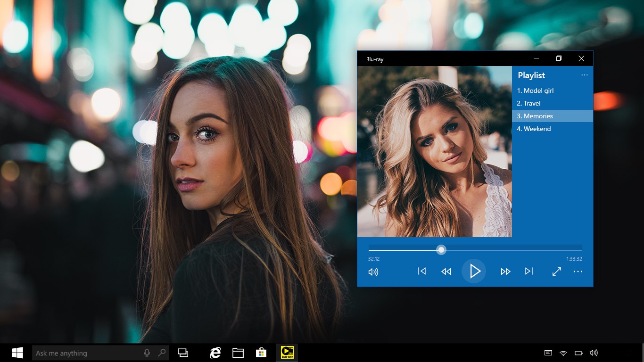Open Task View from the taskbar
The height and width of the screenshot is (362, 644).
183,352
